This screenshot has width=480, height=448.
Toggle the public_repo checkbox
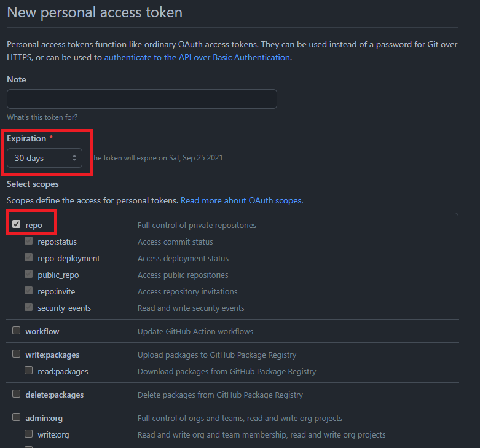click(x=29, y=275)
